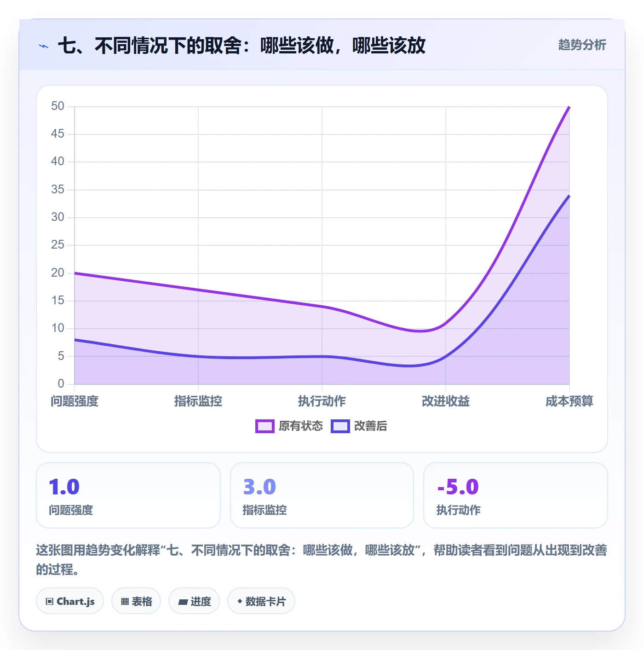The image size is (644, 650).
Task: Click the square icon in Chart.js chip
Action: pyautogui.click(x=50, y=602)
